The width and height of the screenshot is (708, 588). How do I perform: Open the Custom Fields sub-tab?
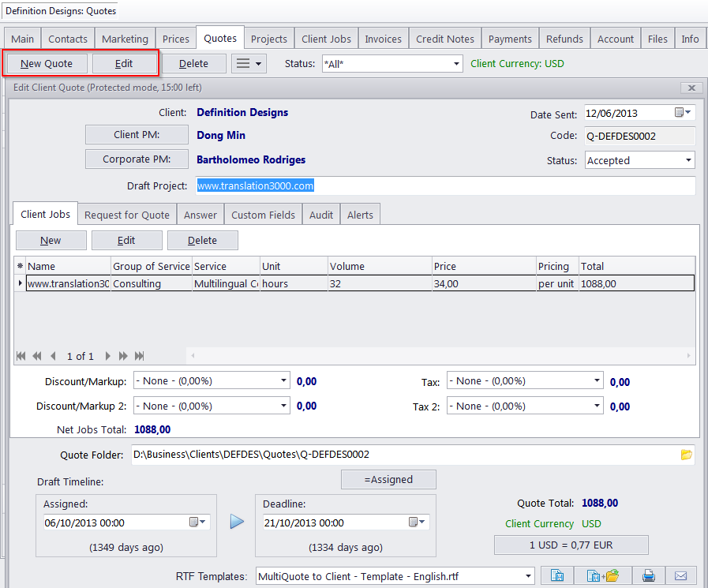[x=264, y=215]
